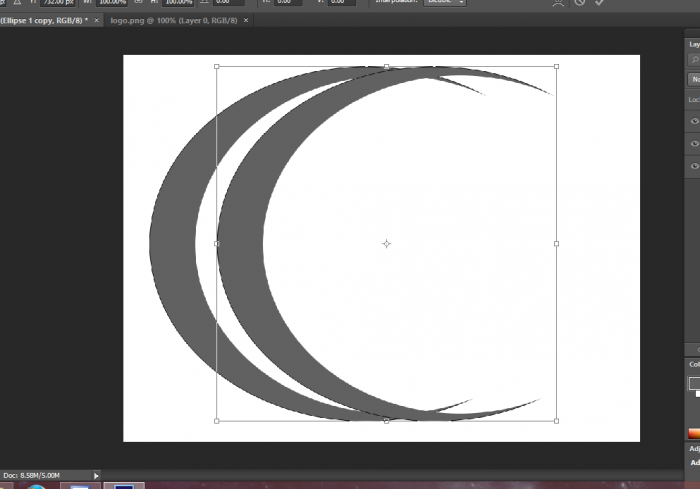Click the bottom-right transform corner handle
This screenshot has height=489, width=700.
click(x=556, y=421)
